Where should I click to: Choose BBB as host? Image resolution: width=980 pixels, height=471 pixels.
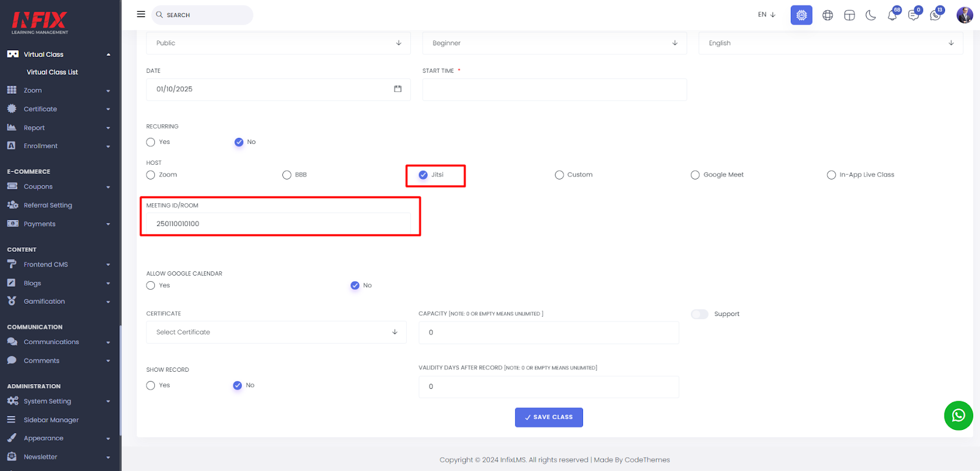coord(287,175)
